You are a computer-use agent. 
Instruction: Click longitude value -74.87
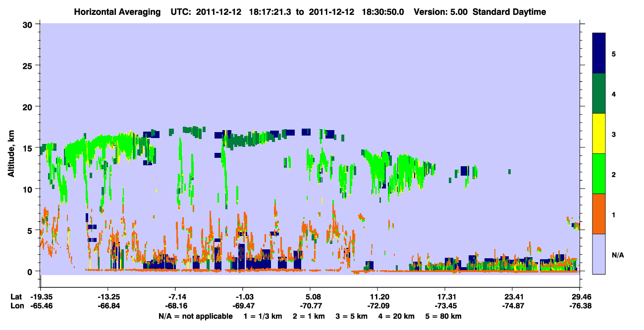(512, 306)
